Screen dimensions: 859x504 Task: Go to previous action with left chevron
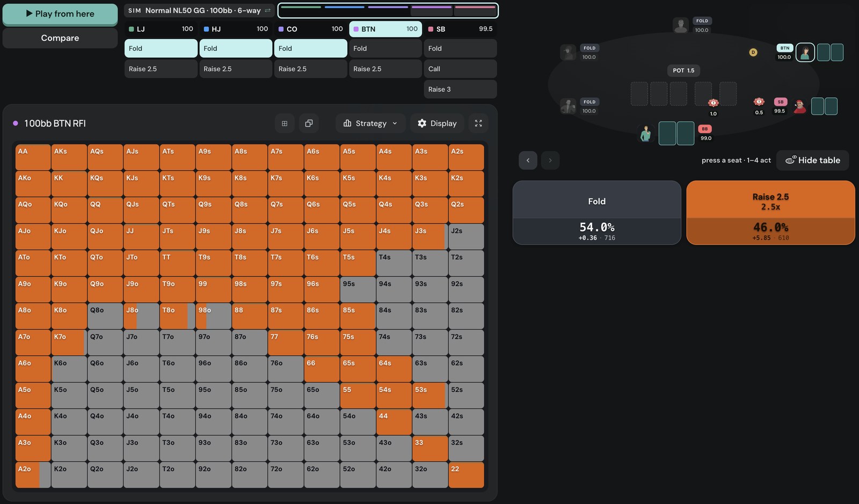coord(528,160)
